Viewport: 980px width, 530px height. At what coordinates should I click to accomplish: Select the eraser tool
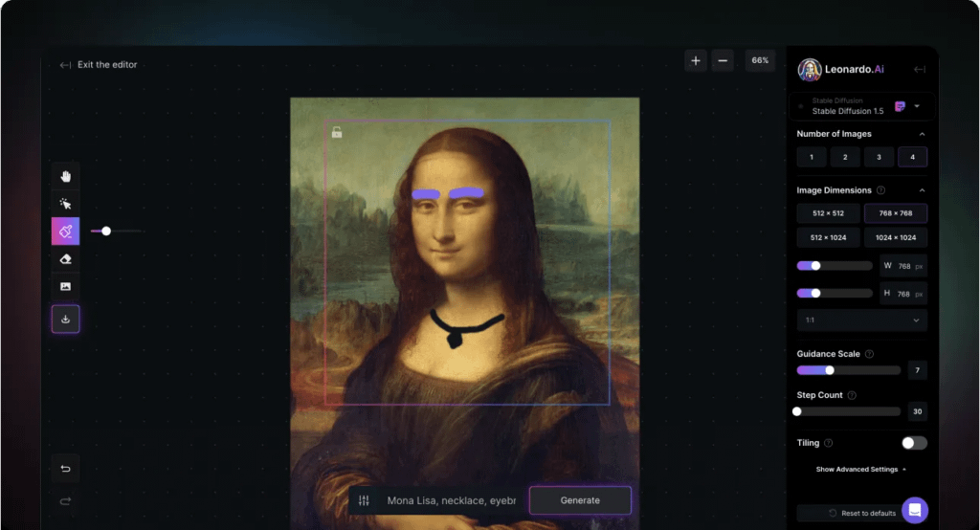tap(66, 258)
